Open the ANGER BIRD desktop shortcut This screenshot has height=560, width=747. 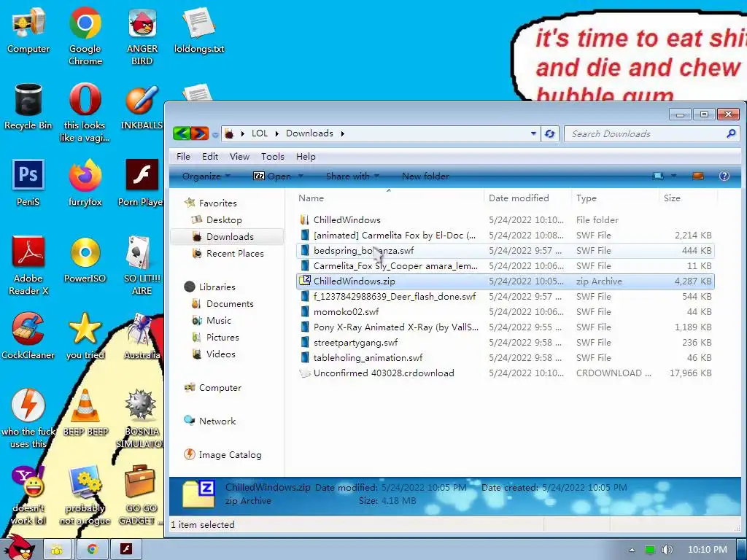(142, 36)
